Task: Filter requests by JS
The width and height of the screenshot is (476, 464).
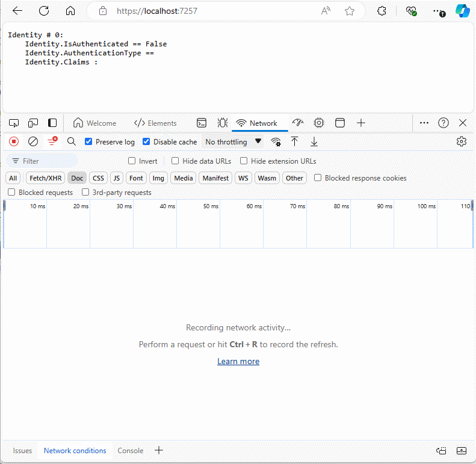Action: point(117,178)
